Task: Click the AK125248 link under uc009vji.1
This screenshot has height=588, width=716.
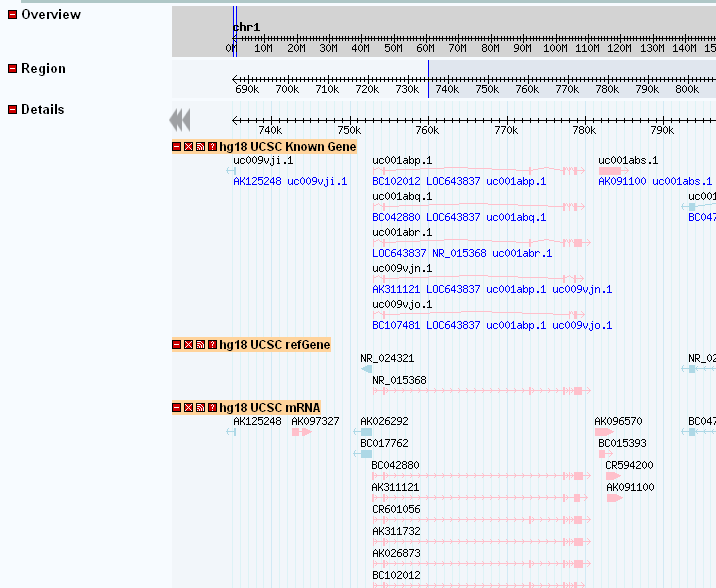Action: 257,182
